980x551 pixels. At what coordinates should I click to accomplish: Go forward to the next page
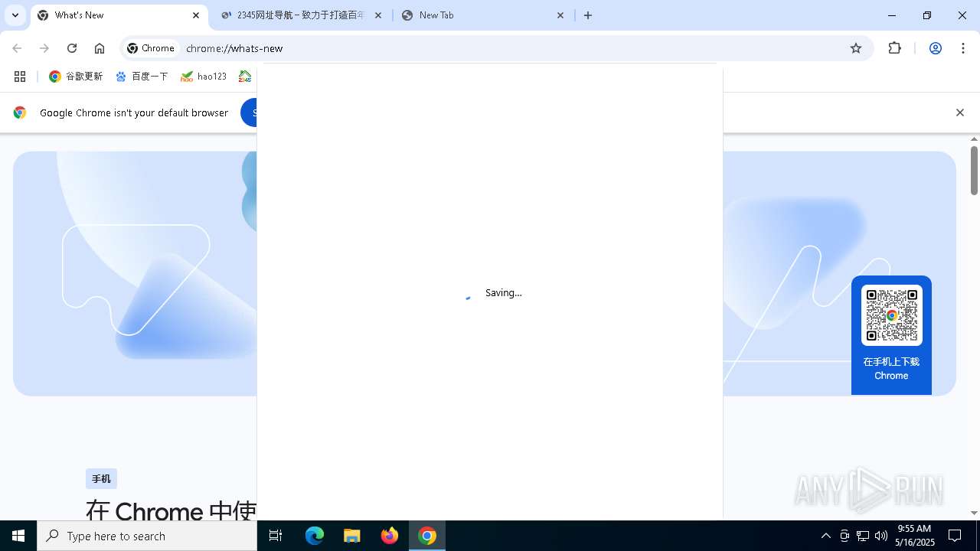(x=44, y=48)
